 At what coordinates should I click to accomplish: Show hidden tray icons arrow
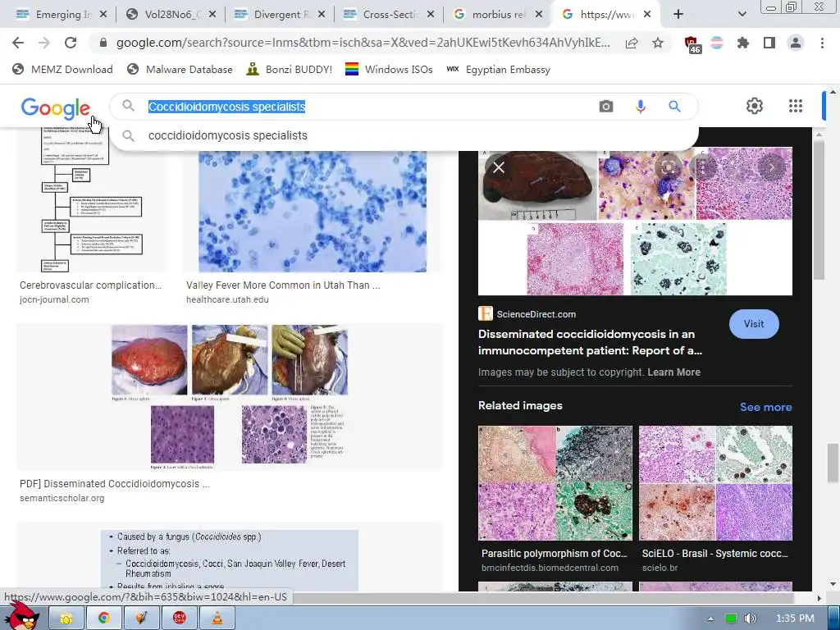tap(710, 619)
